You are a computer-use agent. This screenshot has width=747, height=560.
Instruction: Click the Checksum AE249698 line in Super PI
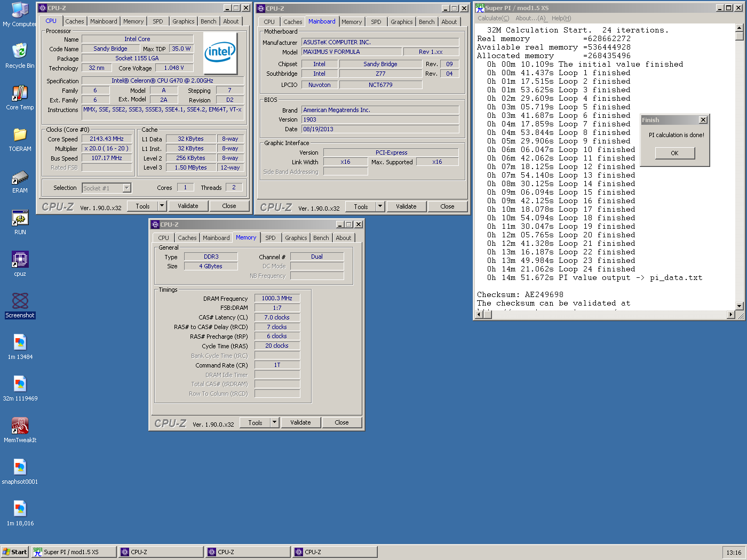tap(520, 294)
